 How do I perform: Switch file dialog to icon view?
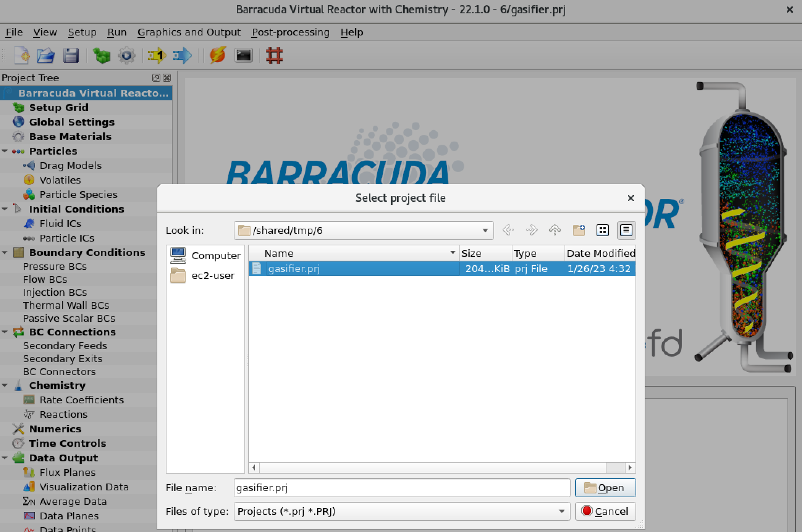point(602,230)
